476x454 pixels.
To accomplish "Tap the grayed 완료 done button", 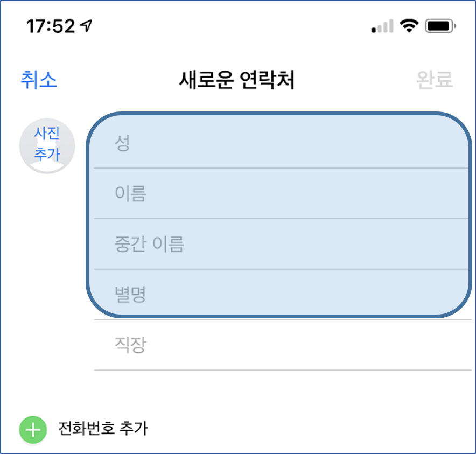I will tap(435, 80).
